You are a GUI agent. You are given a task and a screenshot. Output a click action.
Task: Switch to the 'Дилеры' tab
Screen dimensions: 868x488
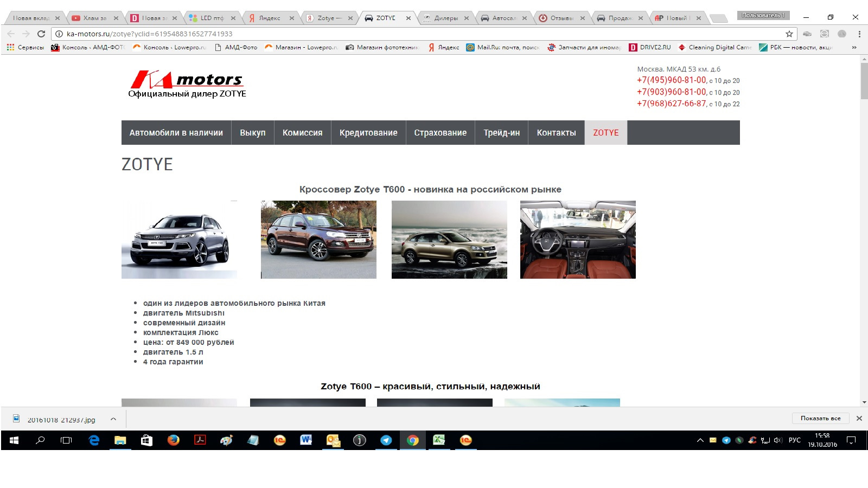click(x=446, y=18)
